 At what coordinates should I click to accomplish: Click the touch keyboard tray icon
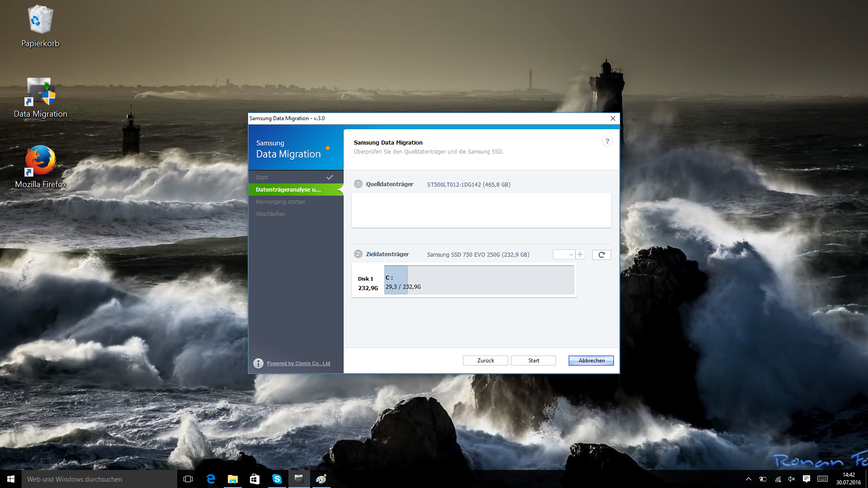(x=823, y=479)
